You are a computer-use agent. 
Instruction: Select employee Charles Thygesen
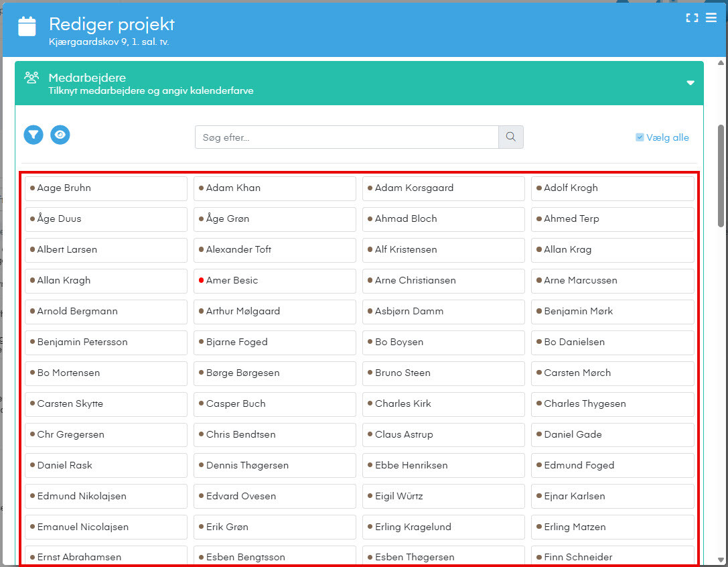pyautogui.click(x=613, y=404)
